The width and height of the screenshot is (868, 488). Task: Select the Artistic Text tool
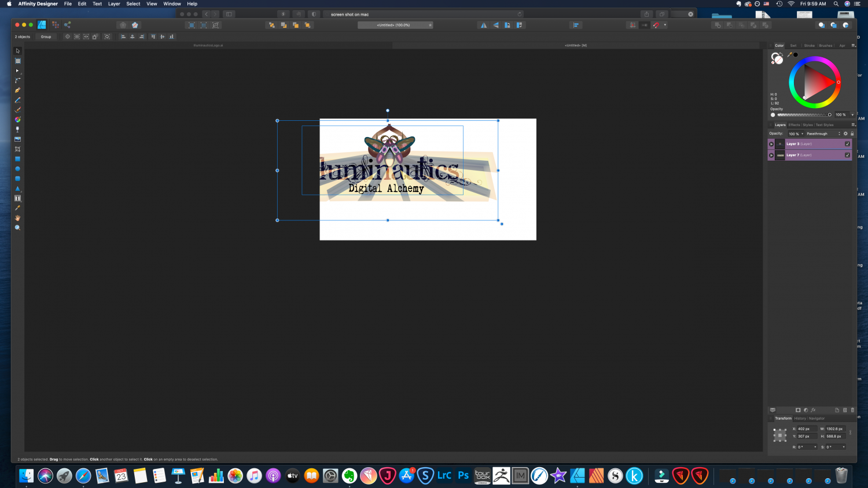(x=17, y=198)
